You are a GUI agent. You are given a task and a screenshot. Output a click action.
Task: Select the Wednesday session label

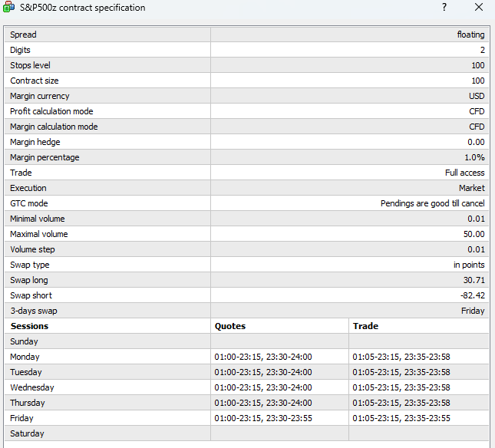pyautogui.click(x=32, y=387)
